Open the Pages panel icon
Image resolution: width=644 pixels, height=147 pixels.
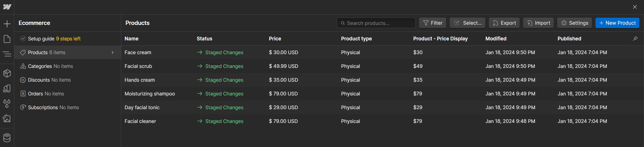coord(7,39)
